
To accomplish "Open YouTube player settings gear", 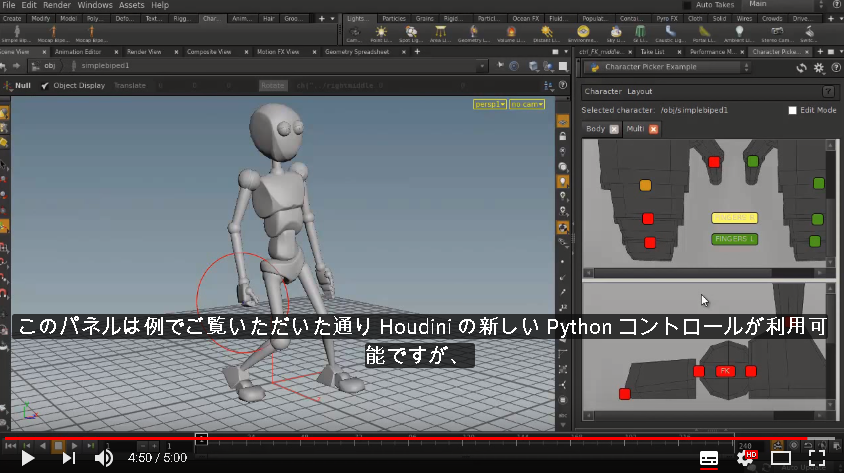I will tap(745, 458).
